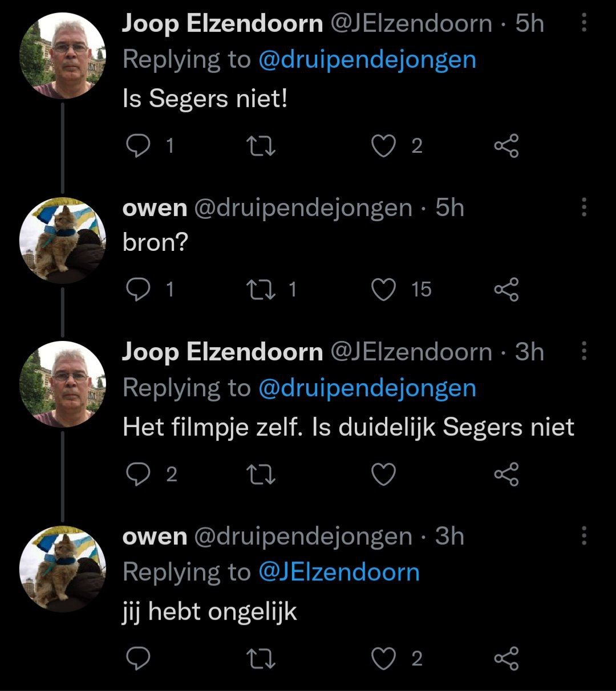Open owen's cat profile picture on 'bron?' tweet
616x691 pixels.
[63, 241]
